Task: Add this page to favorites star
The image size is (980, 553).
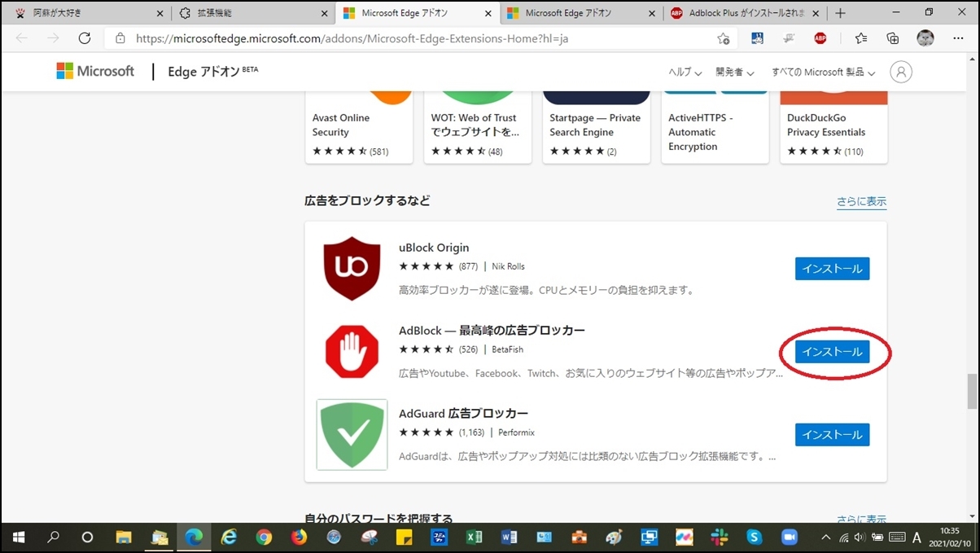Action: (723, 38)
